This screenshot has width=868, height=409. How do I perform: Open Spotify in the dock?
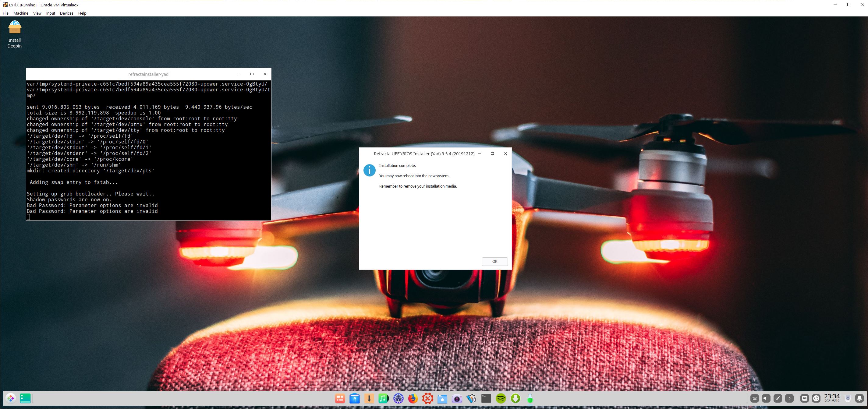point(501,399)
